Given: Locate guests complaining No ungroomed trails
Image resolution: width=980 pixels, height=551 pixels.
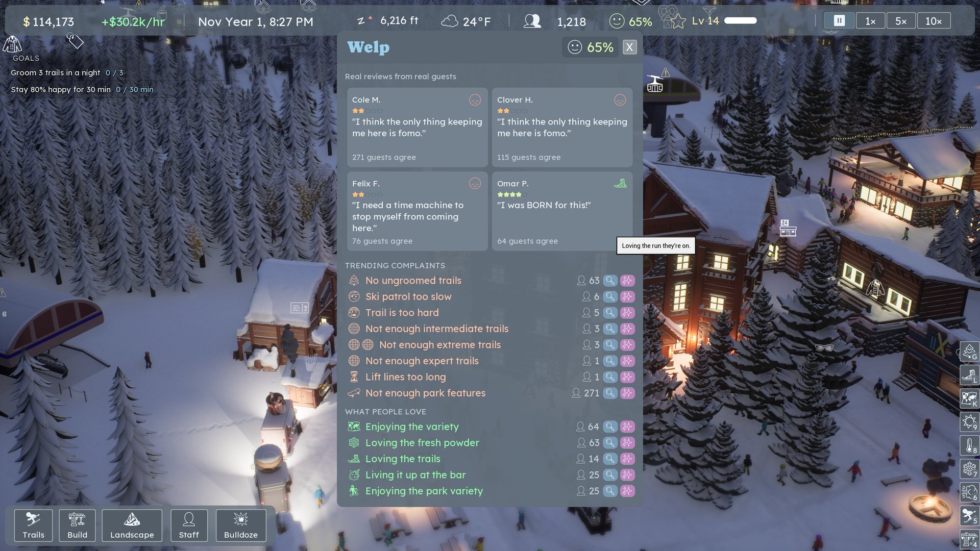Looking at the screenshot, I should 610,280.
